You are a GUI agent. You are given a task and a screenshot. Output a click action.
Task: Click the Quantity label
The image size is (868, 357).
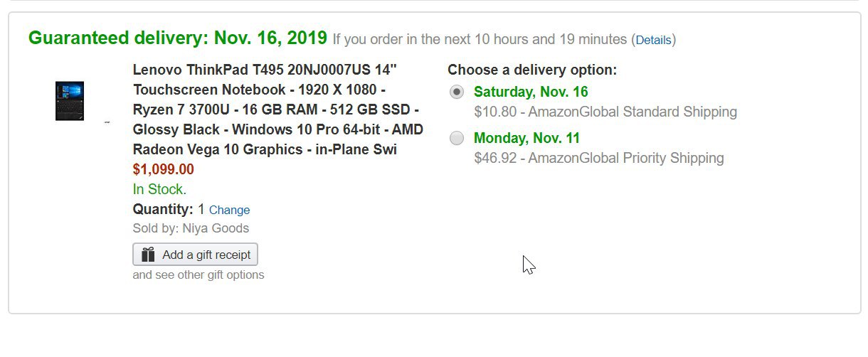tap(163, 209)
